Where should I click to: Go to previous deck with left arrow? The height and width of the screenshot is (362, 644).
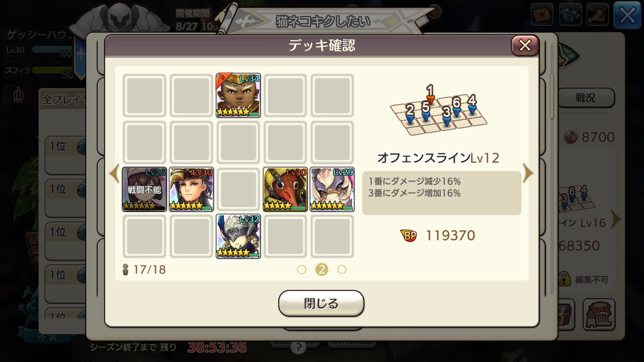coord(114,173)
